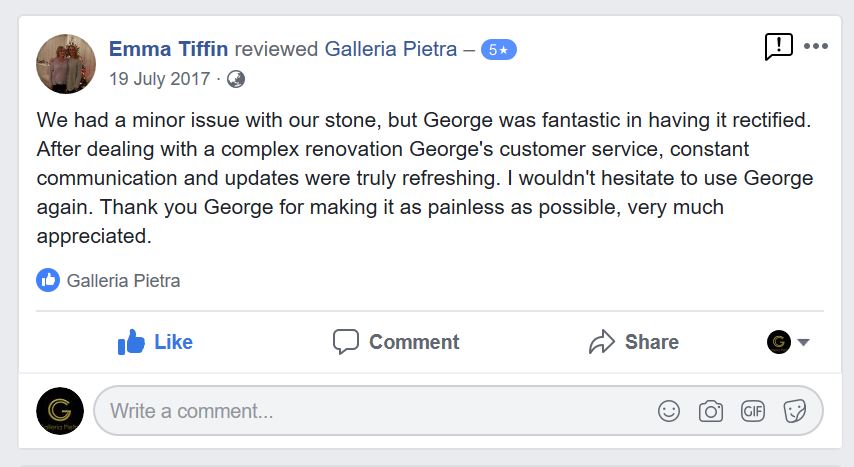The width and height of the screenshot is (854, 467).
Task: Open the Galleria Pietra page link in header
Action: point(391,49)
